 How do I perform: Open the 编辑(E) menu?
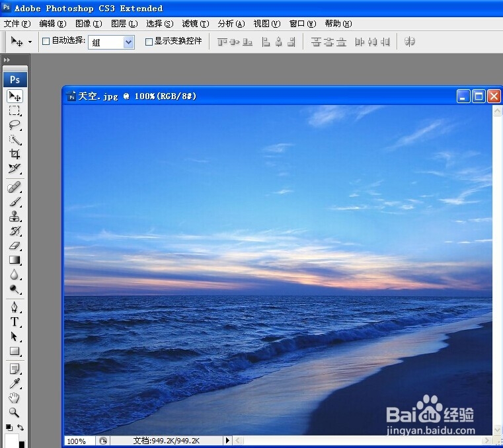[53, 24]
